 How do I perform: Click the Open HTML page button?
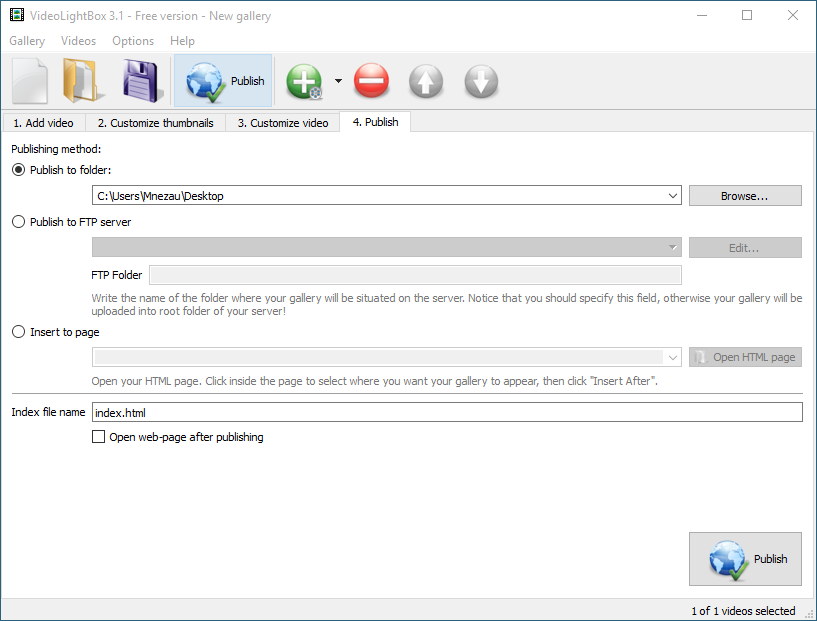(745, 357)
